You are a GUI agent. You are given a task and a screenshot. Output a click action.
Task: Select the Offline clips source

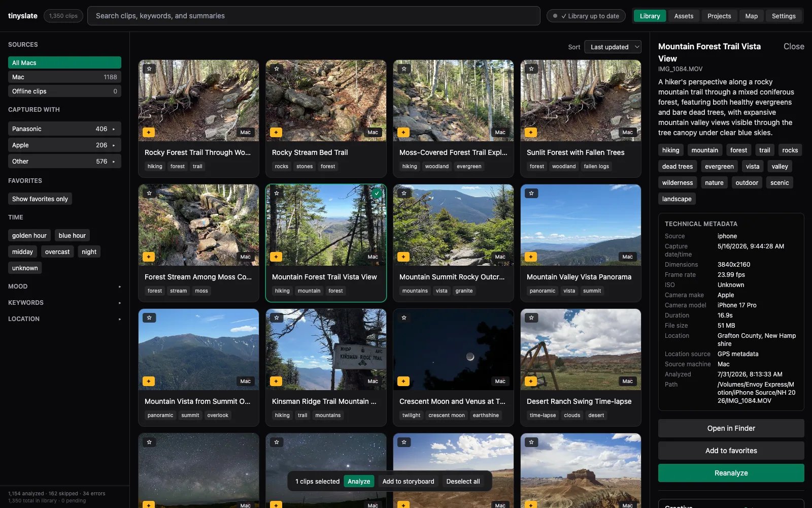point(64,91)
